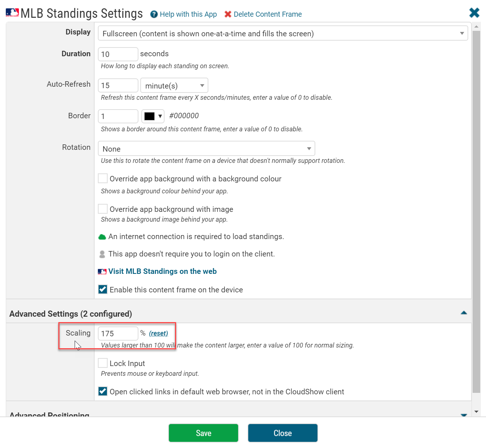486x448 pixels.
Task: Click the Border width input field
Action: tap(118, 116)
